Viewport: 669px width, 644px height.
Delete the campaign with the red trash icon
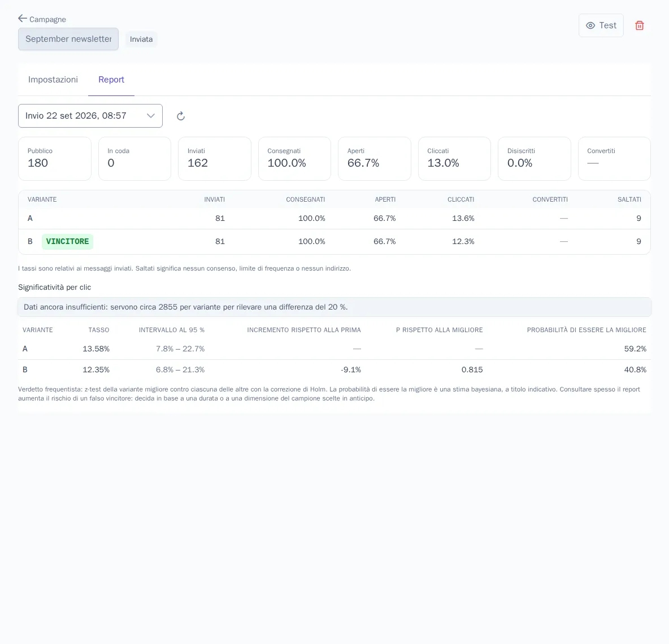point(639,25)
